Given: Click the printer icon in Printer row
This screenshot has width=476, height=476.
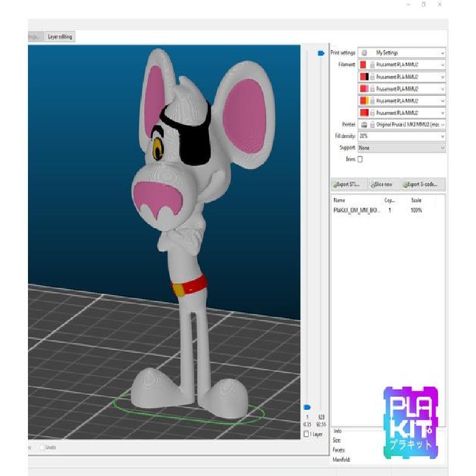Looking at the screenshot, I should (x=364, y=124).
